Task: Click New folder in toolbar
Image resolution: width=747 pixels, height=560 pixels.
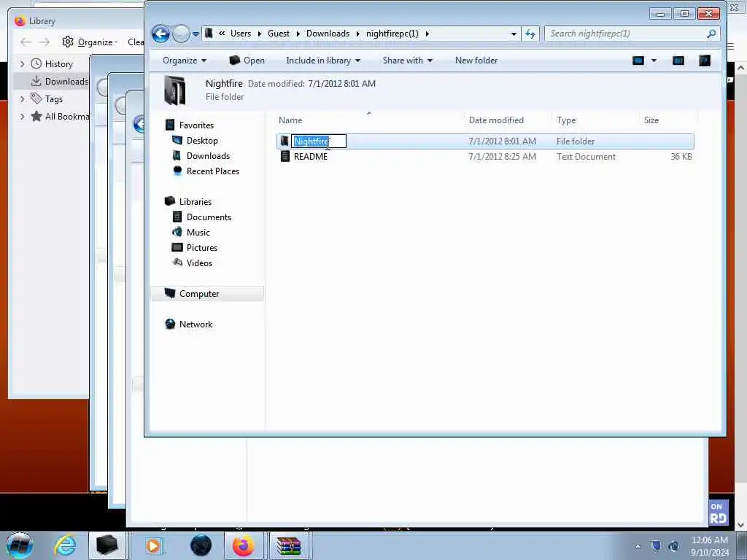Action: click(x=476, y=61)
